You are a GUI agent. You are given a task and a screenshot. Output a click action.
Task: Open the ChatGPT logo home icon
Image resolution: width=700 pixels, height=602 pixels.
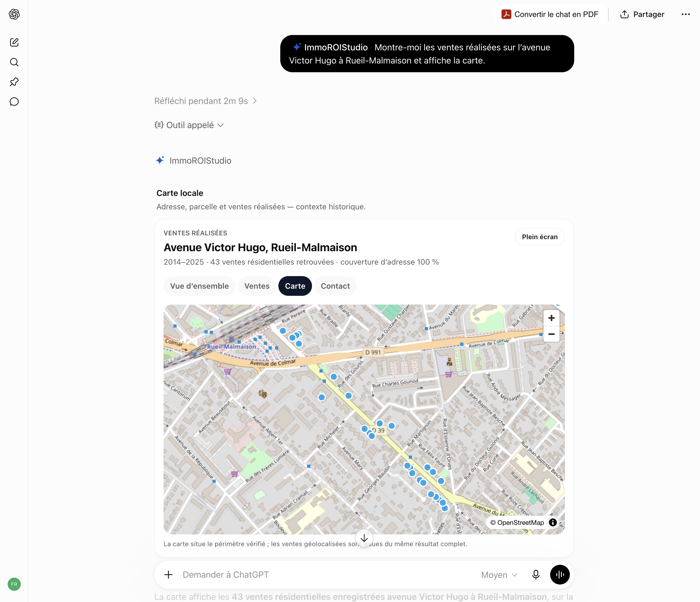pyautogui.click(x=14, y=14)
